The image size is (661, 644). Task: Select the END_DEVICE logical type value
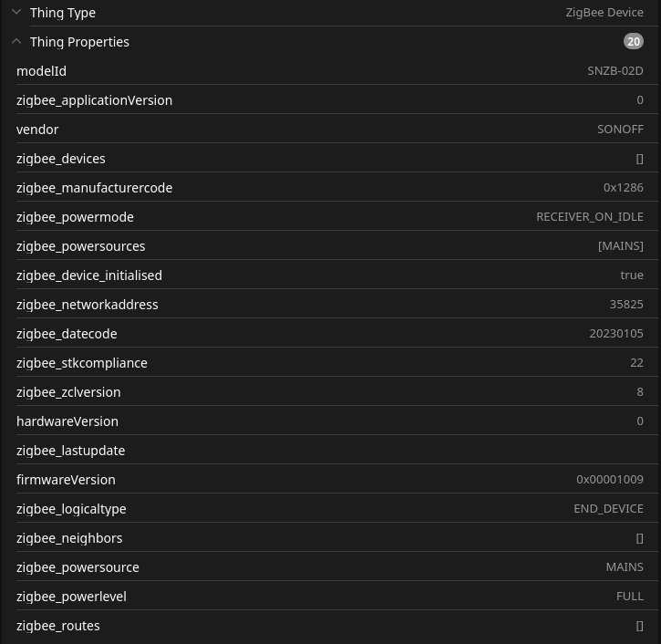pos(608,509)
